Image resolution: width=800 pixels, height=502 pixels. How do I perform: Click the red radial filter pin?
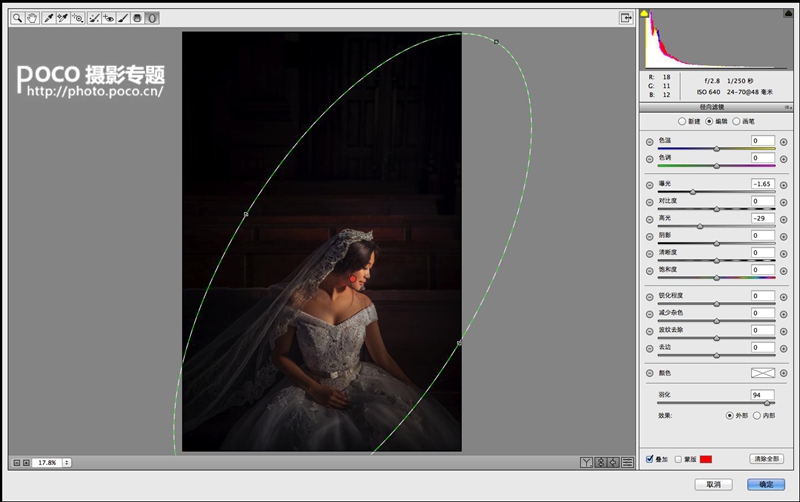click(x=353, y=279)
